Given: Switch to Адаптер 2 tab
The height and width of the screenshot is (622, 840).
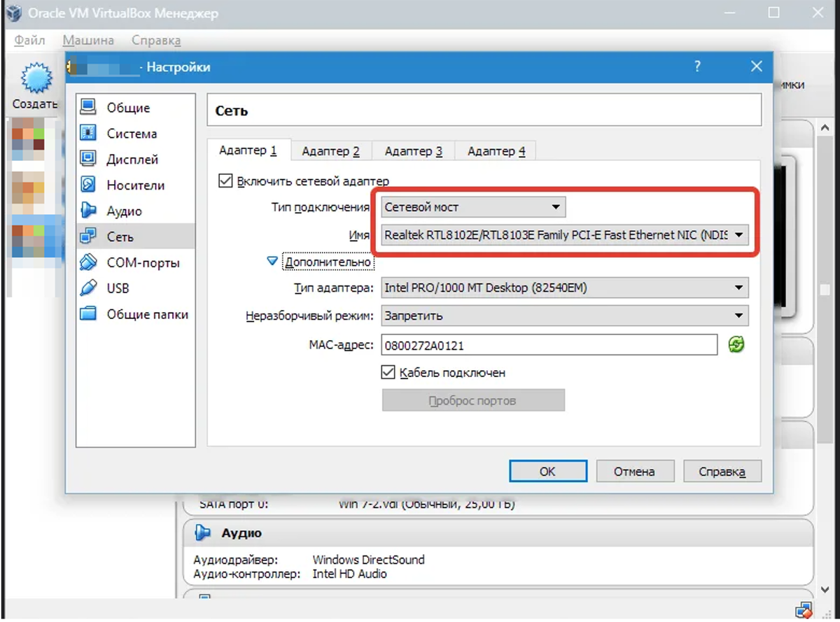Looking at the screenshot, I should [330, 150].
